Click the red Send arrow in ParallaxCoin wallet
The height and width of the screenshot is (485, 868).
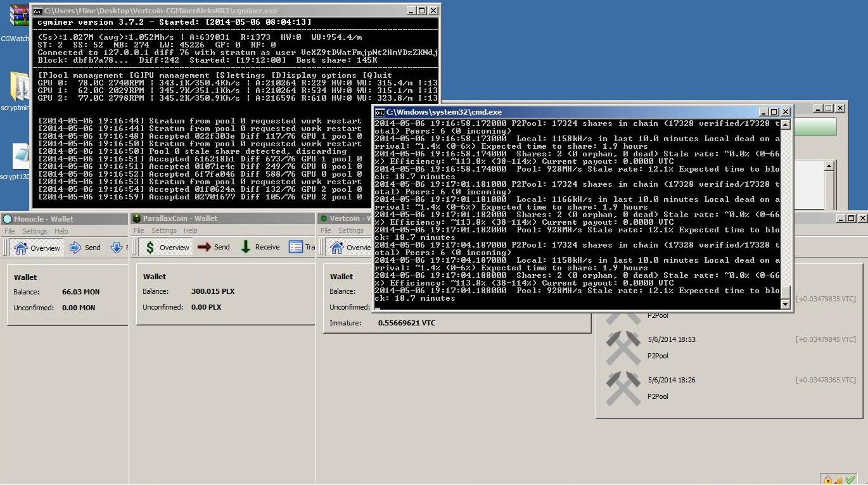204,247
